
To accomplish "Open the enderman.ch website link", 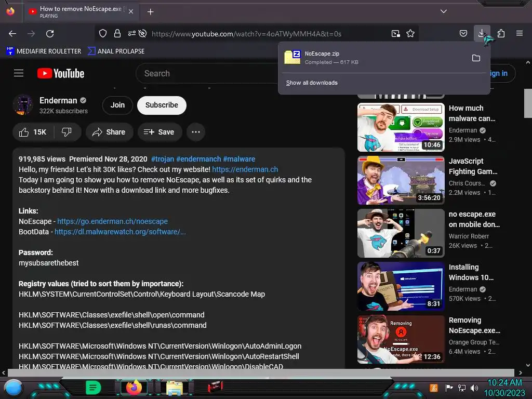I will coord(245,169).
